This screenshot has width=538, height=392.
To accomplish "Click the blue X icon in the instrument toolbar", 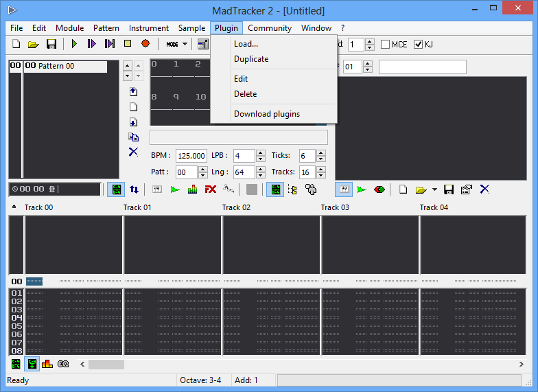I will pos(484,189).
